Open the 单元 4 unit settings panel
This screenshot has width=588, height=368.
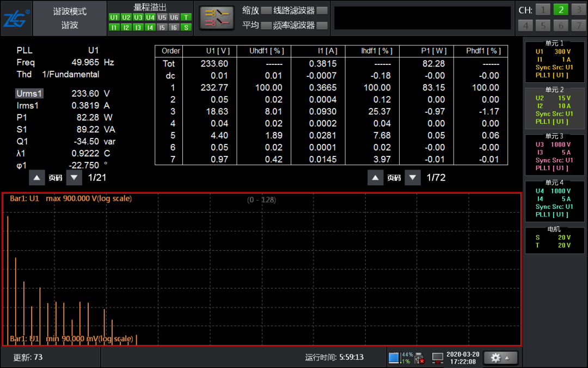554,200
